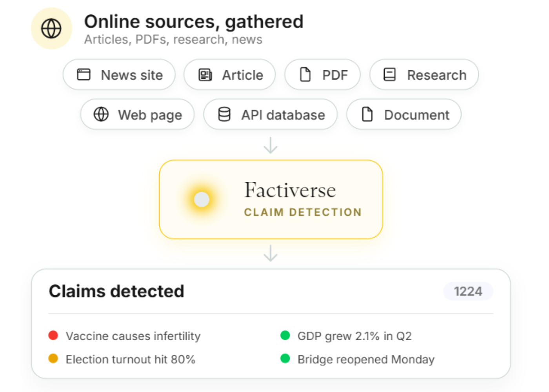Viewport: 549px width, 392px height.
Task: Choose the PDF label
Action: pyautogui.click(x=335, y=75)
